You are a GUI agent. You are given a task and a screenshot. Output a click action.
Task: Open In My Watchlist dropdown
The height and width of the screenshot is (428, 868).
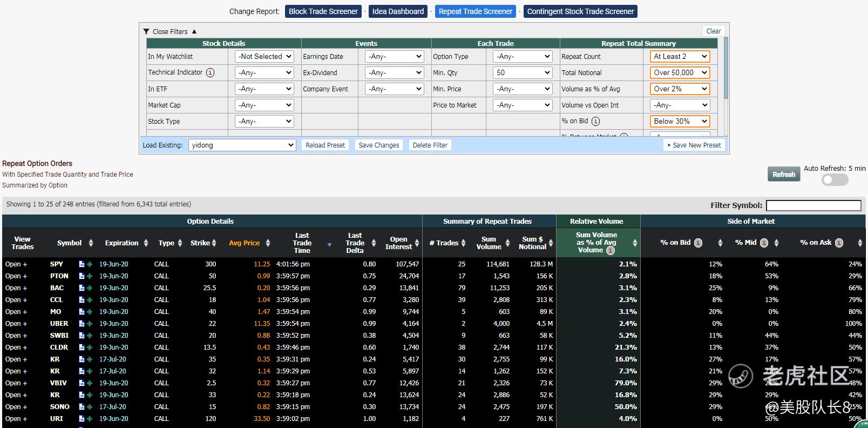[265, 56]
